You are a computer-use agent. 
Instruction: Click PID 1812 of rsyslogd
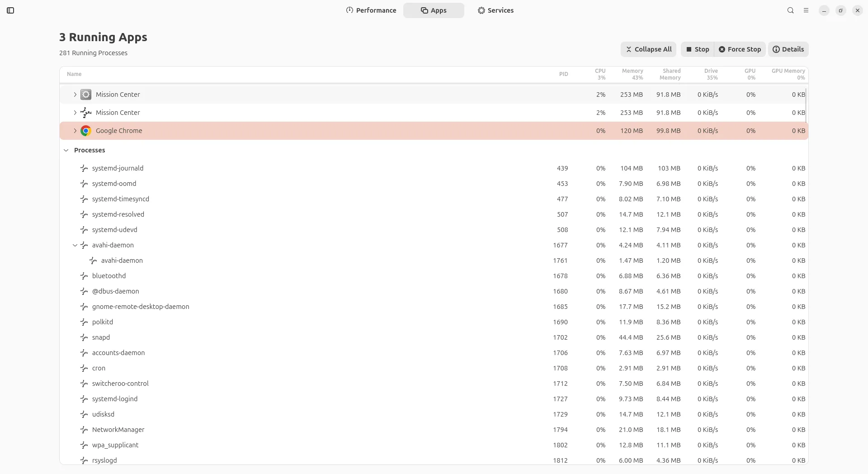tap(560, 460)
